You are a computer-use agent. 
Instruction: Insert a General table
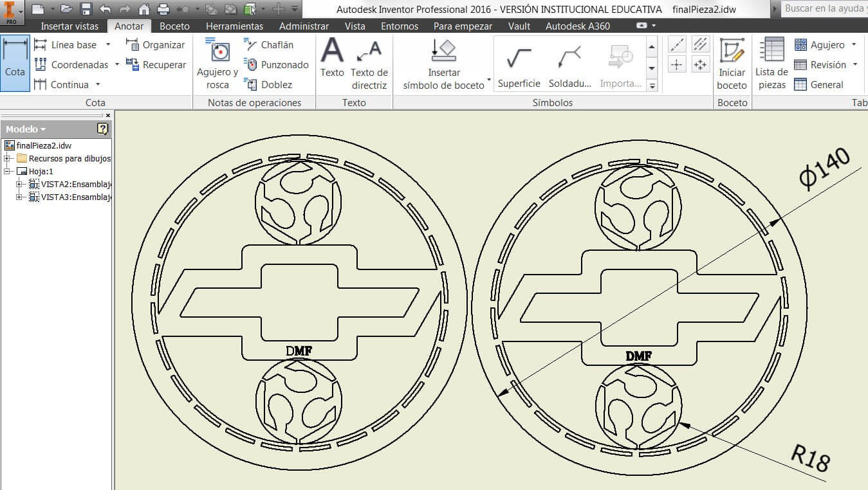[818, 85]
